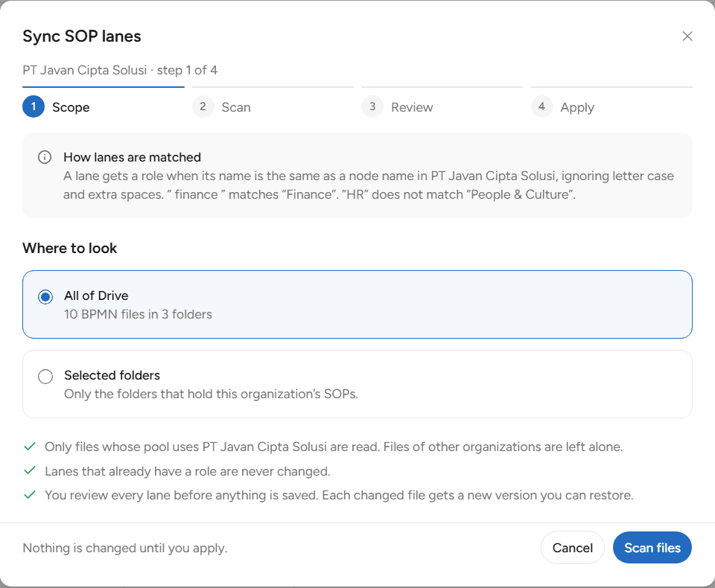Click "Nothing is changed until you apply." note
715x588 pixels.
click(x=125, y=548)
